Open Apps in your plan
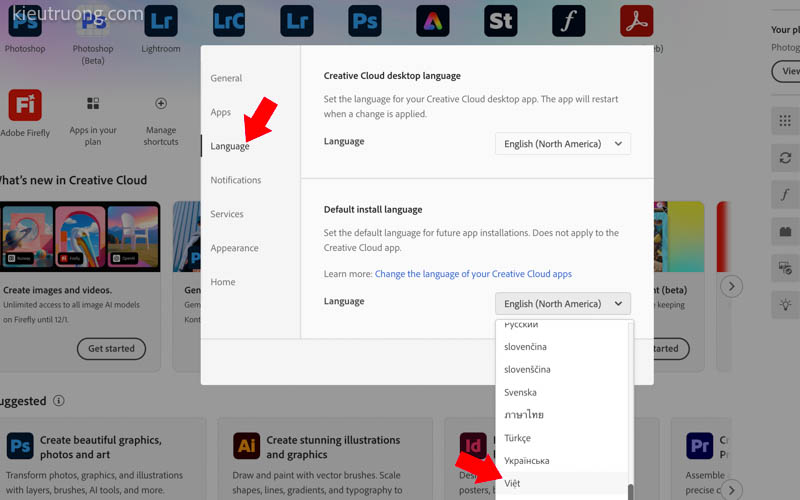The height and width of the screenshot is (500, 800). tap(93, 104)
